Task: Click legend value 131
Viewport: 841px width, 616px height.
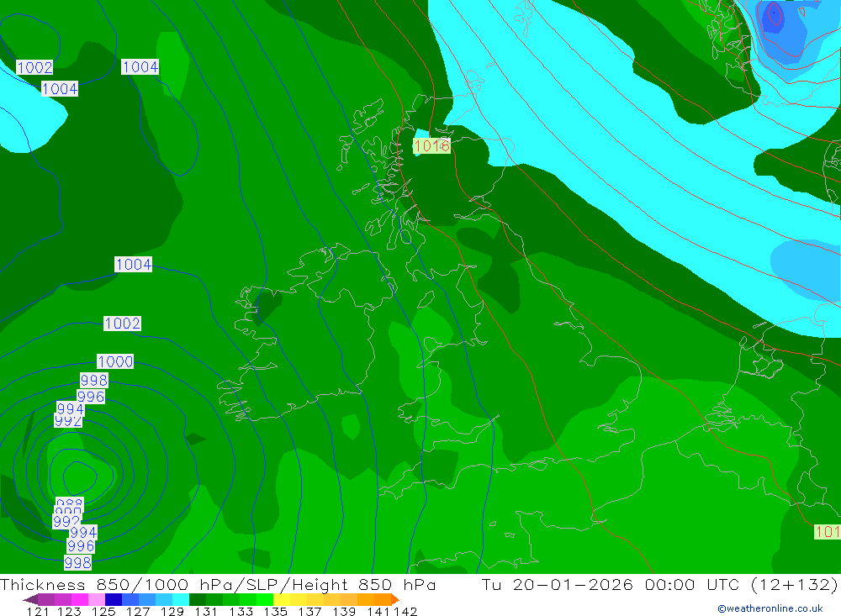Action: pos(206,611)
